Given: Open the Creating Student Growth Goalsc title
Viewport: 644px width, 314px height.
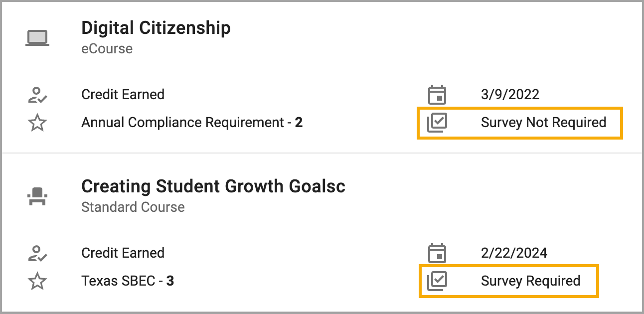Looking at the screenshot, I should pos(213,186).
